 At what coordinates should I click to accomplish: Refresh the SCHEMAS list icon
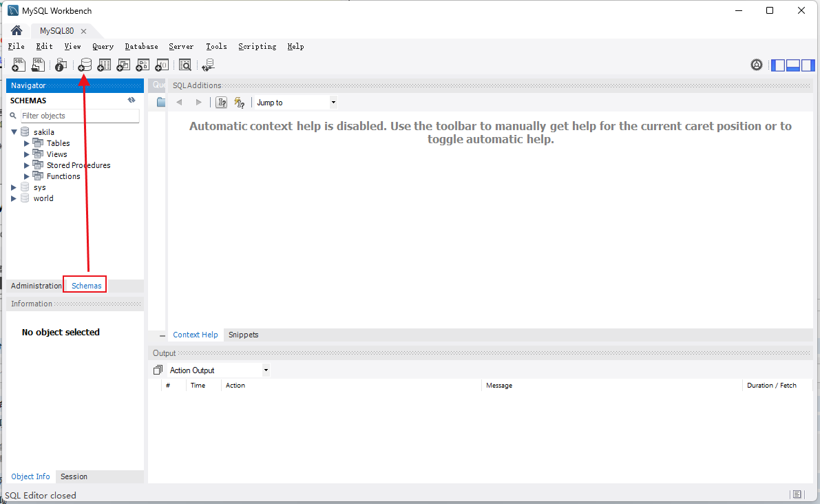(x=132, y=100)
